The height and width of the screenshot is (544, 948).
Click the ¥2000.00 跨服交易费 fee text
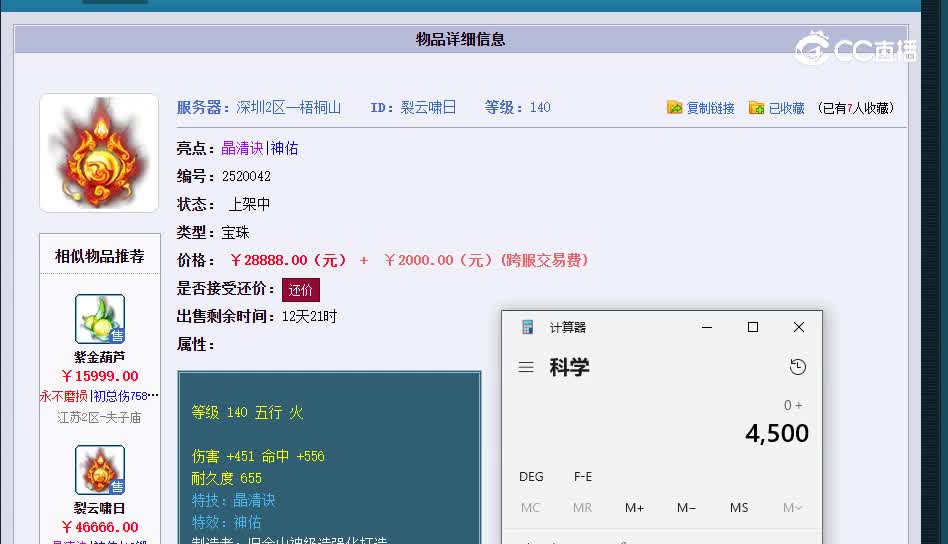coord(486,261)
